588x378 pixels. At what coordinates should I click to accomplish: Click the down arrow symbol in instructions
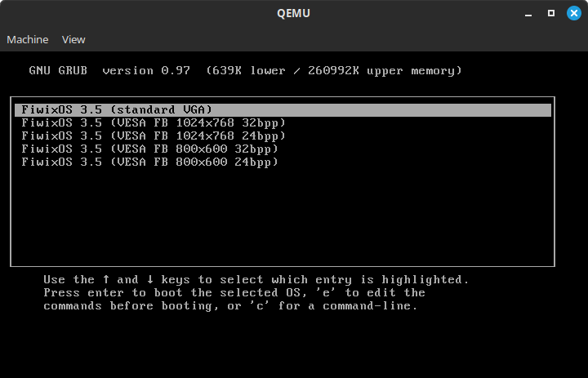point(149,279)
